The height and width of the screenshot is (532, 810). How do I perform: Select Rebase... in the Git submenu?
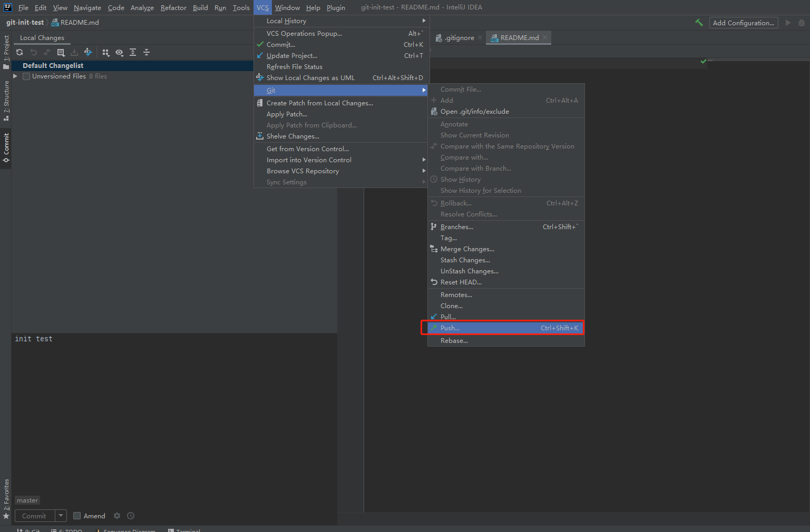tap(506, 341)
